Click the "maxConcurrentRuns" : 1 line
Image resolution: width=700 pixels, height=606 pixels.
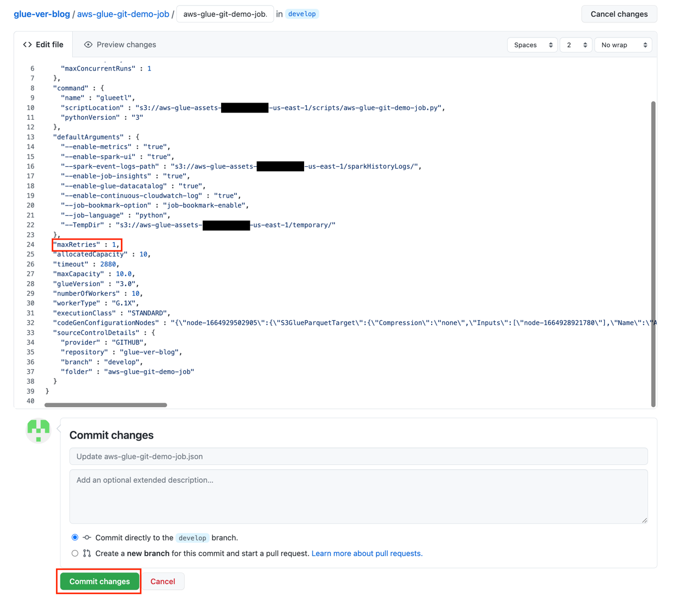coord(106,68)
